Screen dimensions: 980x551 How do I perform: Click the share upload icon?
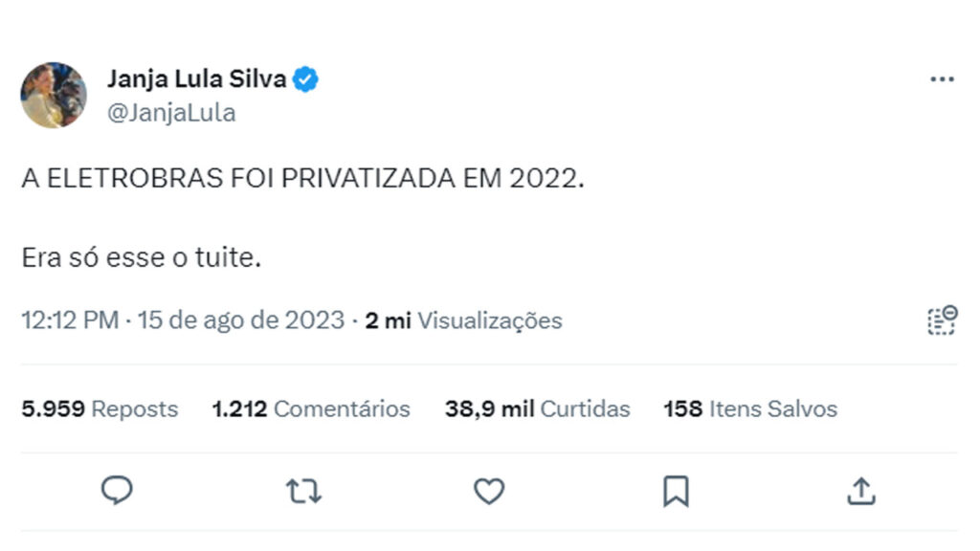click(x=861, y=491)
